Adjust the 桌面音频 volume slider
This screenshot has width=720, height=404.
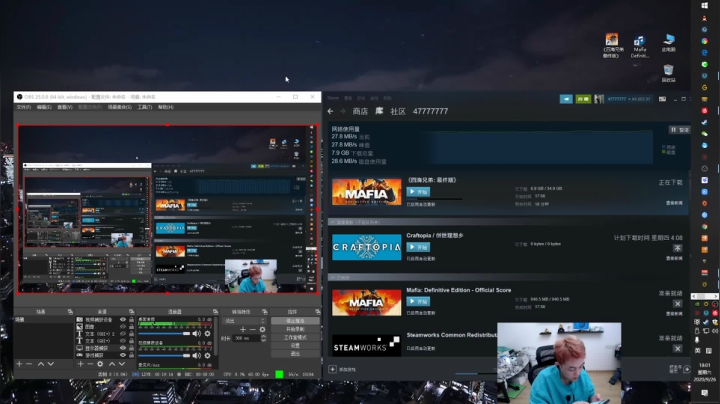tap(164, 334)
